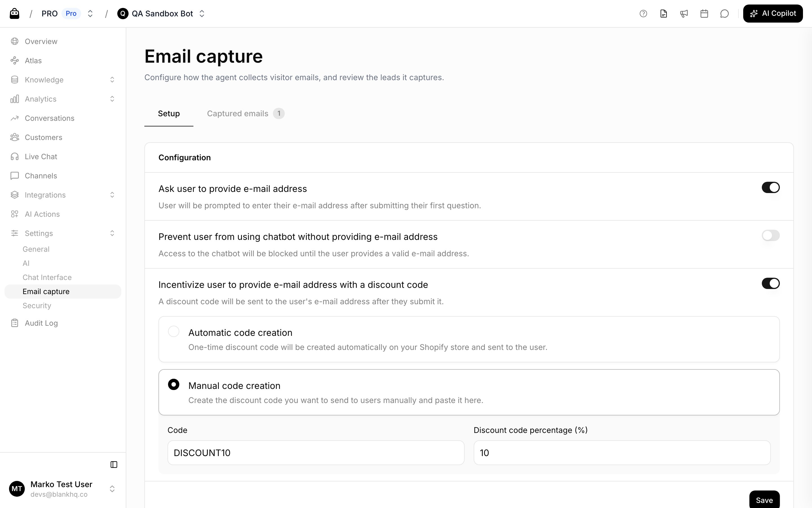
Task: Click the Overview globe icon
Action: [14, 41]
